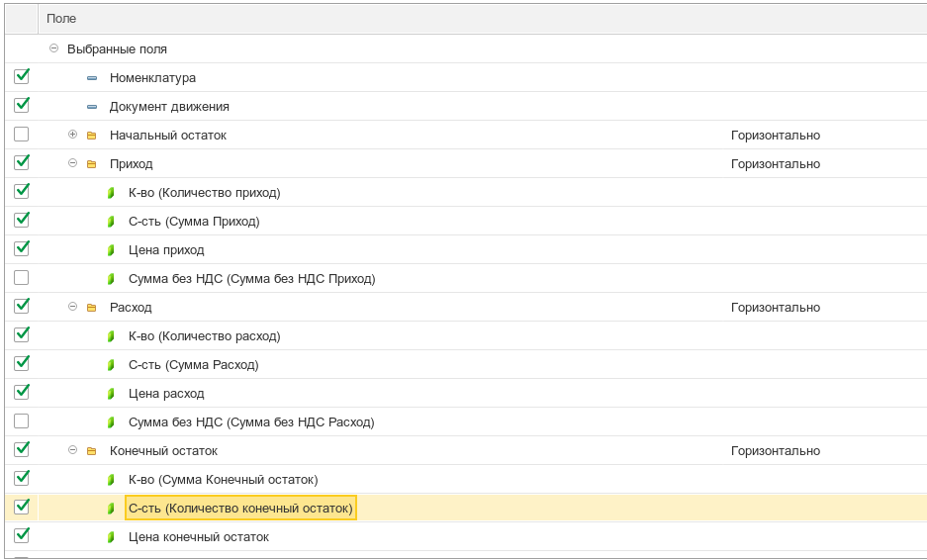Click the Номенклатура field dash icon
Viewport: 927px width, 560px height.
[x=92, y=78]
